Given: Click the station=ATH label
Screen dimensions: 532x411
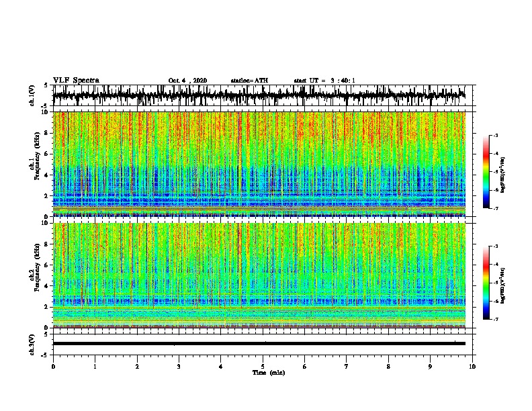Looking at the screenshot, I should point(249,81).
